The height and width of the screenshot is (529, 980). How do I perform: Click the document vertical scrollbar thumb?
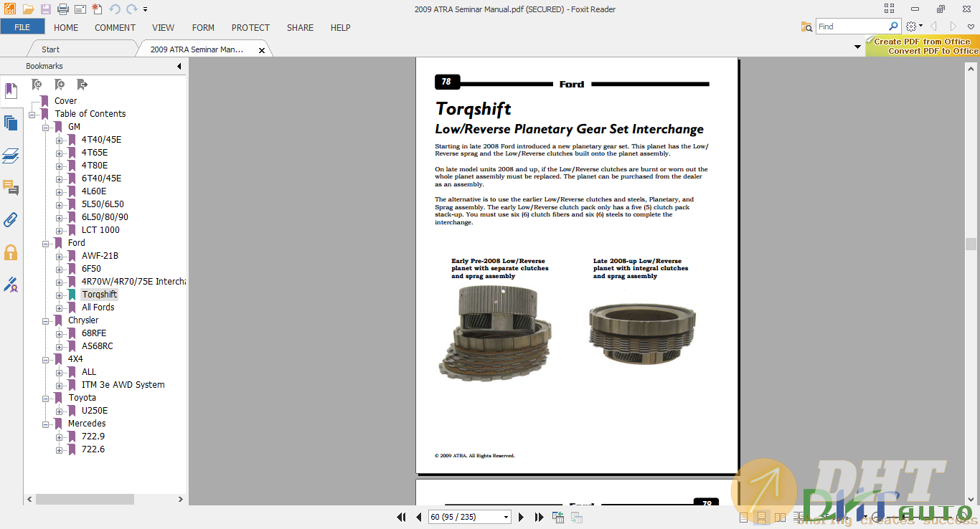(971, 244)
